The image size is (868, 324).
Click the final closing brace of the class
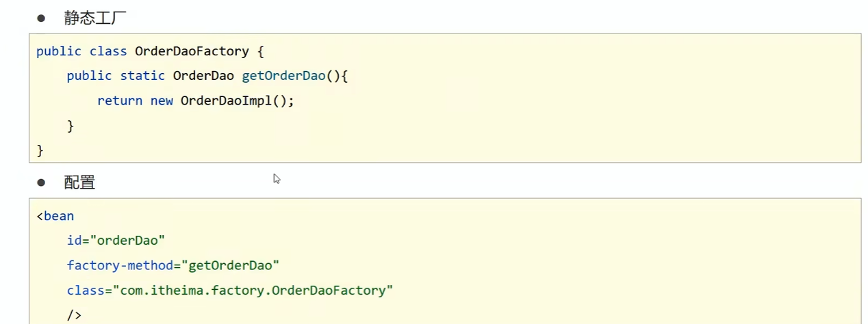pyautogui.click(x=40, y=150)
